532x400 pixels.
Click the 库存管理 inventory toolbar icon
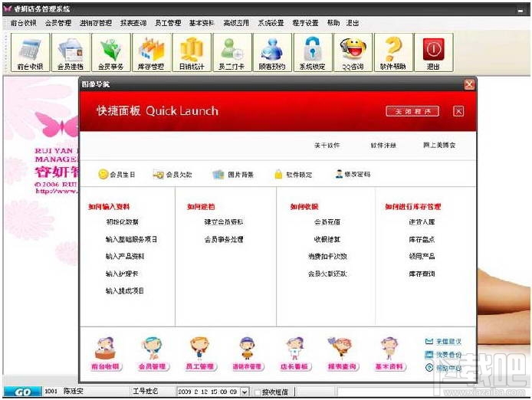coord(151,53)
